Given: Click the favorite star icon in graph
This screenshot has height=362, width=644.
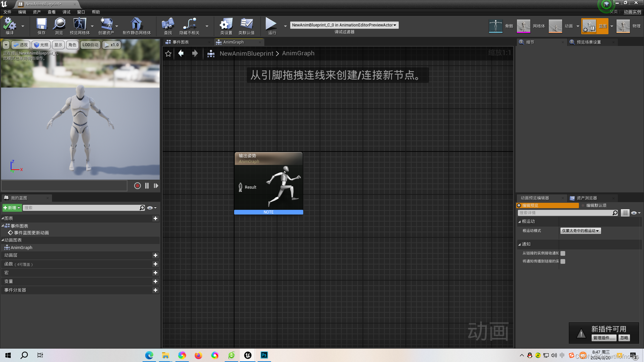Looking at the screenshot, I should pos(168,54).
